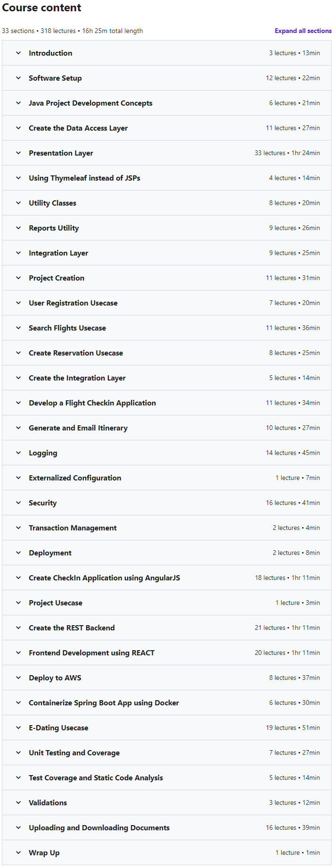Select Create CheckIn Application using AngularJS
Screen dimensions: 334x868
104,578
